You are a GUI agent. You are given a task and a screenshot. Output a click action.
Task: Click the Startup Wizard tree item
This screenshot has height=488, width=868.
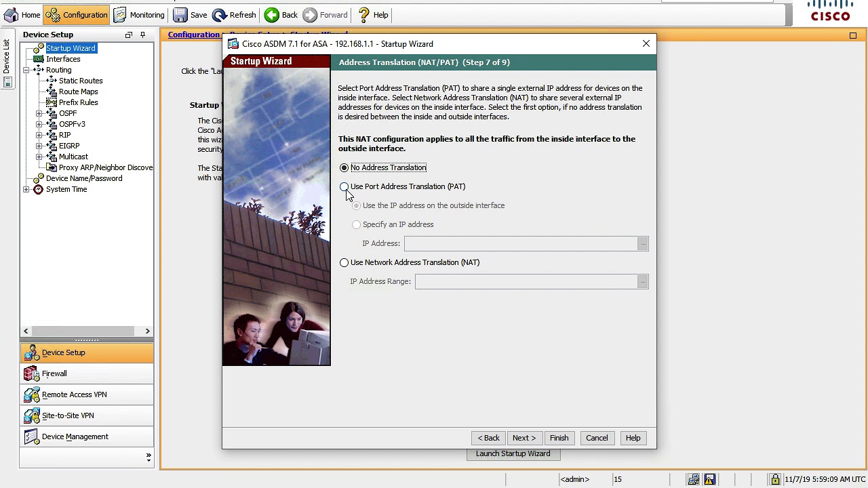pyautogui.click(x=71, y=48)
